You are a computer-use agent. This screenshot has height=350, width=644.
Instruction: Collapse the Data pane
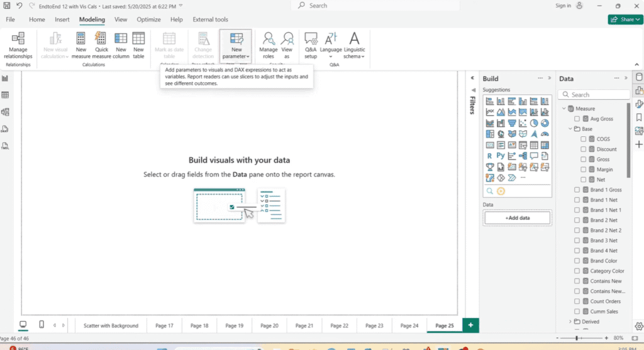point(626,78)
